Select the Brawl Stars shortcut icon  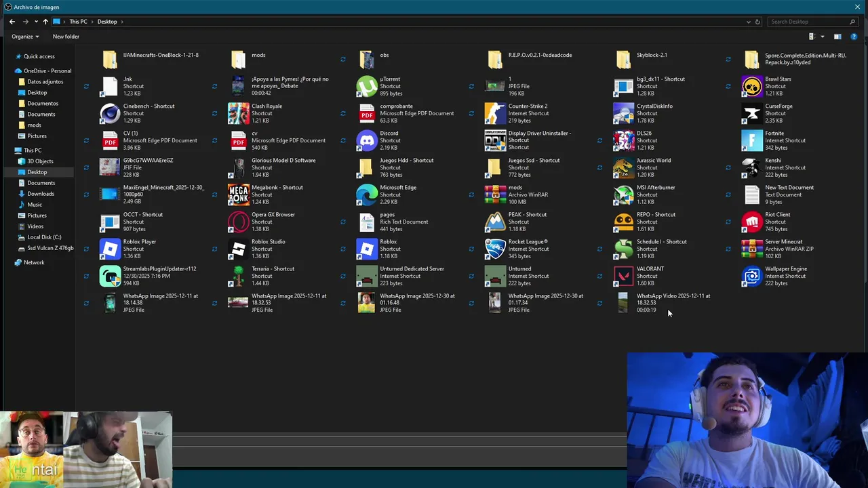(x=752, y=86)
